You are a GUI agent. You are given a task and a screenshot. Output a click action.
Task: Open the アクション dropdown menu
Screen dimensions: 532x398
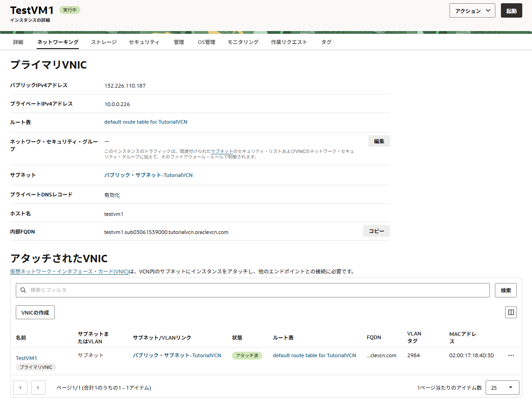point(472,10)
